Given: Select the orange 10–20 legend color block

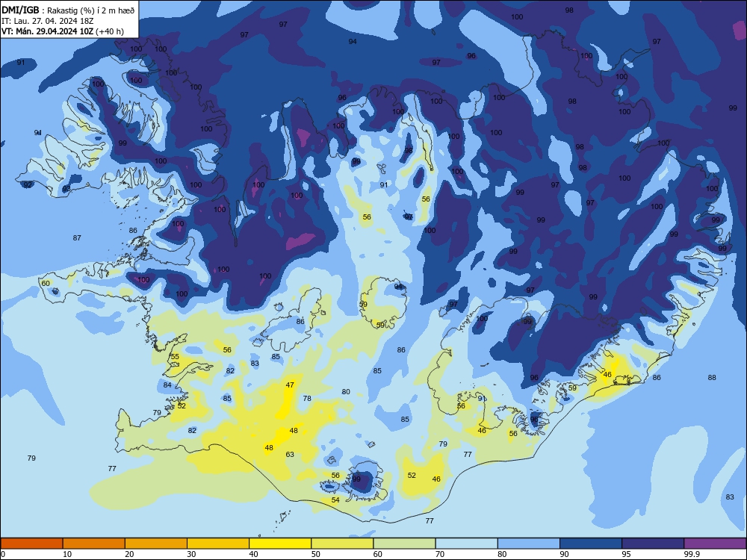Looking at the screenshot, I should 94,544.
